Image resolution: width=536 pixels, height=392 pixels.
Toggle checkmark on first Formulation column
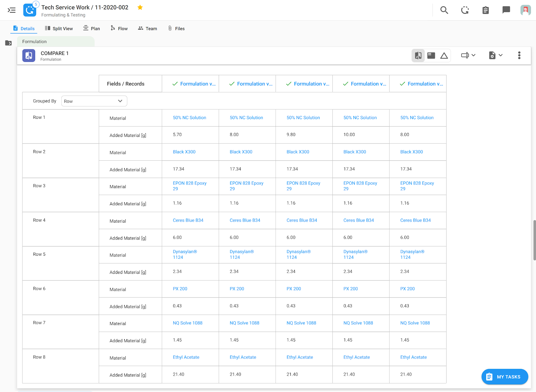[175, 84]
